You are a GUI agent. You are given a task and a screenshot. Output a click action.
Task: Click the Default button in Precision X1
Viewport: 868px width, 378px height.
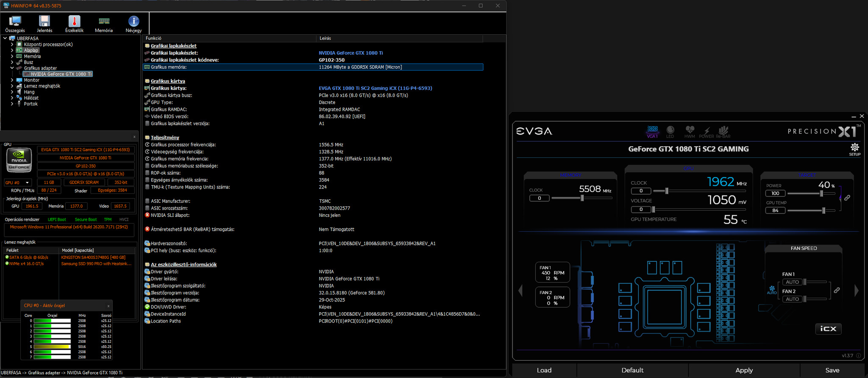pyautogui.click(x=632, y=370)
